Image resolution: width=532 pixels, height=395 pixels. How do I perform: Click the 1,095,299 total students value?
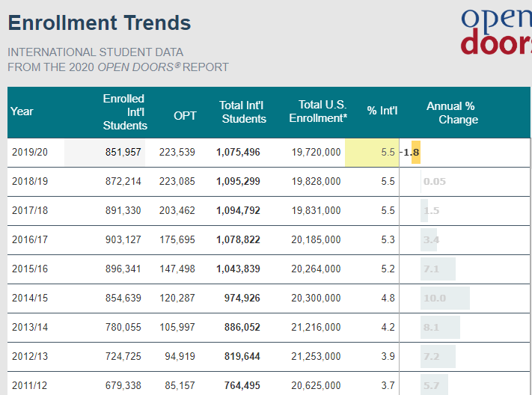238,181
